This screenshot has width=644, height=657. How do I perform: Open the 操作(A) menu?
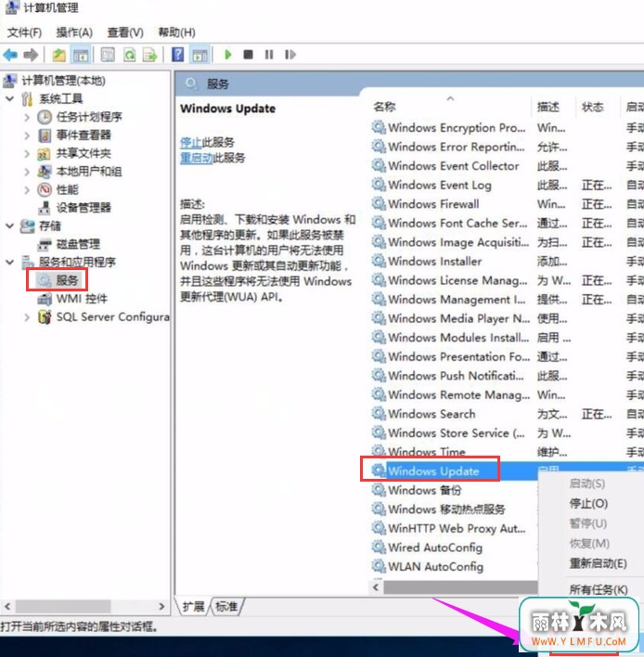(x=74, y=32)
